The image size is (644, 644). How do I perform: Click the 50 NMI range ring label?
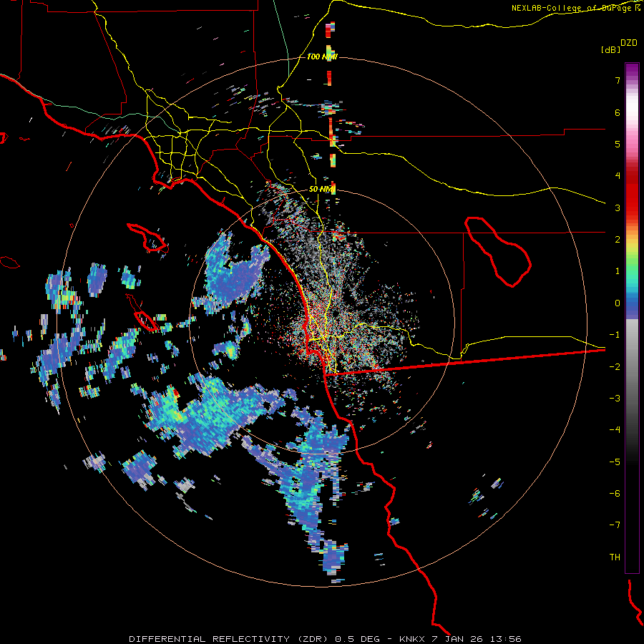(x=322, y=190)
